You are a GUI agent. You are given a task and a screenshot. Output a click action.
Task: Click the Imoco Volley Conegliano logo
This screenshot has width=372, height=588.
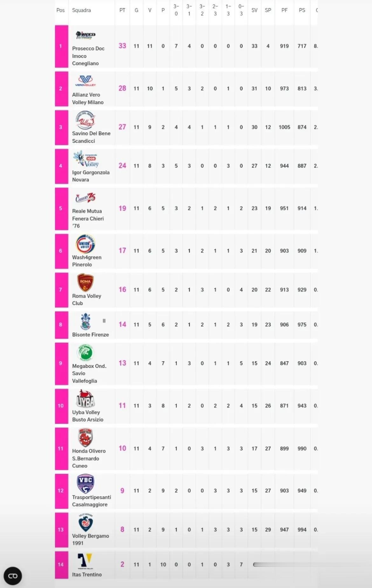(86, 35)
